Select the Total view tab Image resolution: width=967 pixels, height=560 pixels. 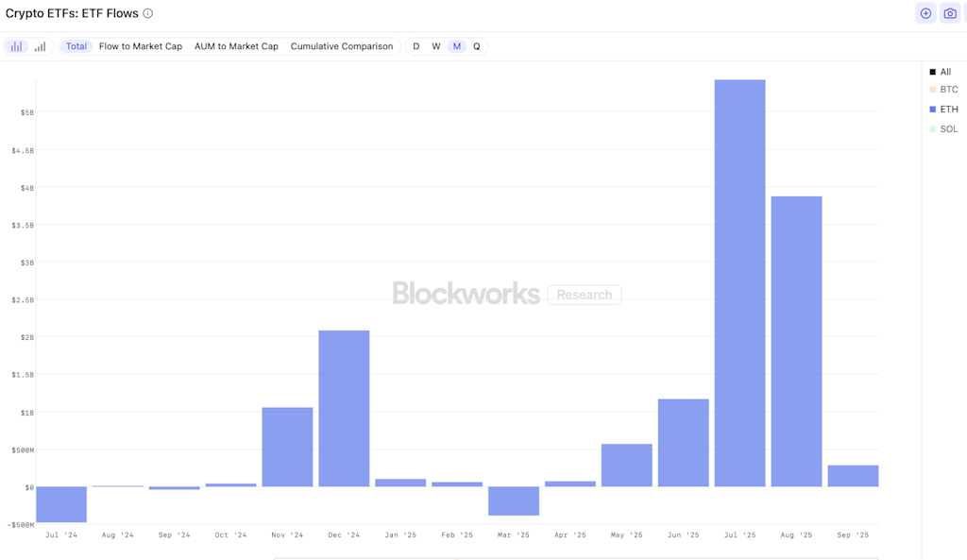coord(76,46)
